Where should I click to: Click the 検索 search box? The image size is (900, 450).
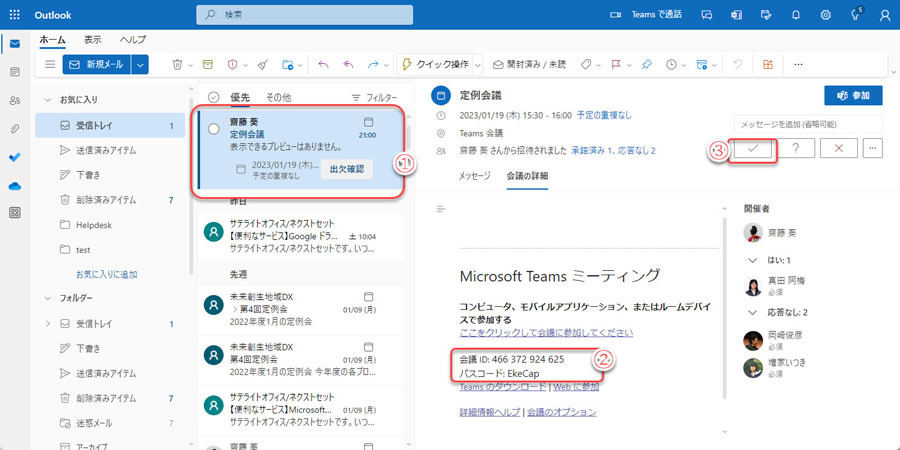coord(304,15)
